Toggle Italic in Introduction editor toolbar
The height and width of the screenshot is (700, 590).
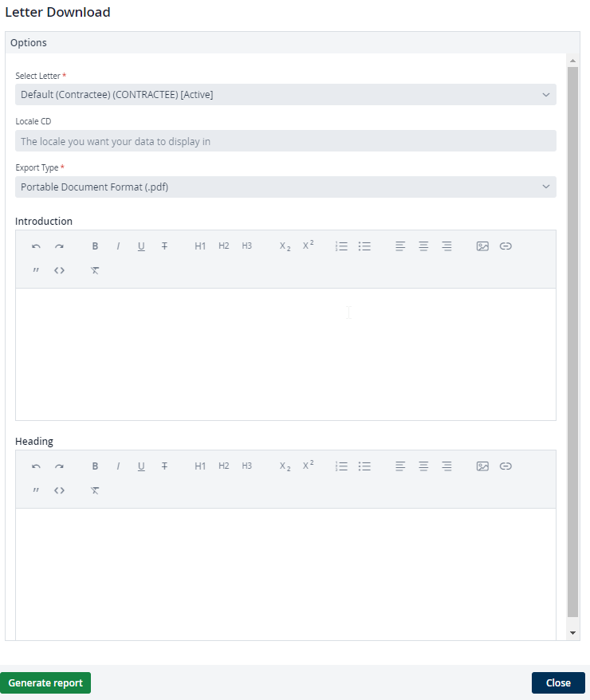pyautogui.click(x=118, y=246)
